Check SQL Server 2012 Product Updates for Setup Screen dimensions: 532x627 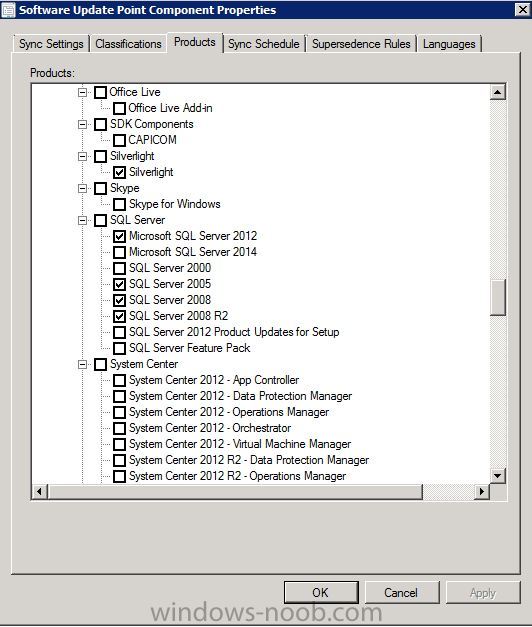(x=119, y=332)
